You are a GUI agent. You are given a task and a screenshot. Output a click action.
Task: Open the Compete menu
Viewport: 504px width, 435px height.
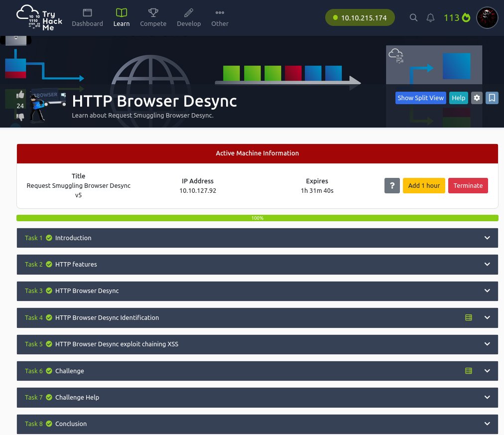(153, 17)
